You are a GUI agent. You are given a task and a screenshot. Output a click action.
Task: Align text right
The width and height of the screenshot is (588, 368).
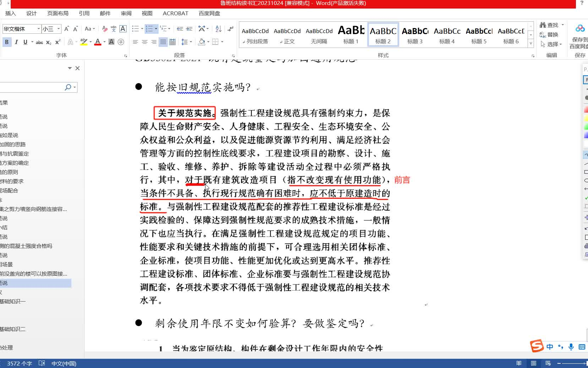pyautogui.click(x=154, y=42)
